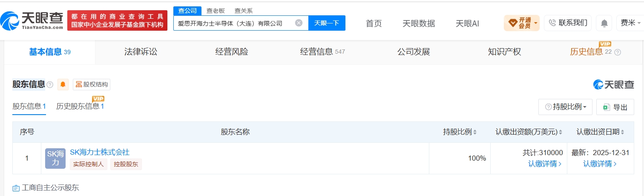Go to 首页 in navigation
The height and width of the screenshot is (196, 644).
pos(374,23)
